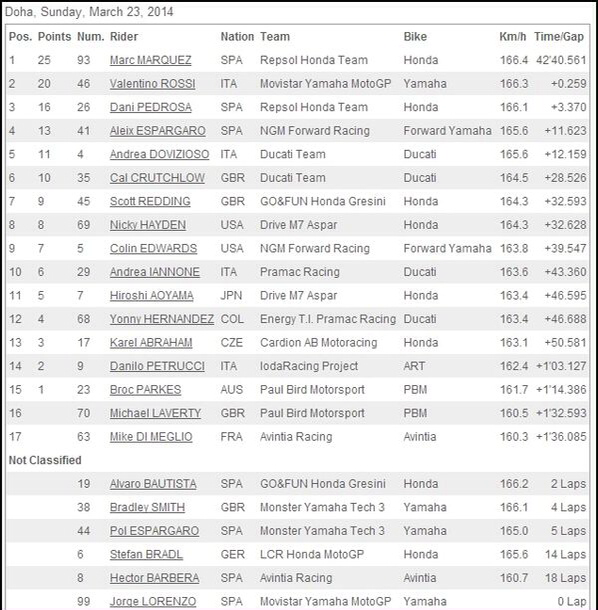Click Broc PARKES rider name
Image resolution: width=598 pixels, height=610 pixels.
click(146, 390)
